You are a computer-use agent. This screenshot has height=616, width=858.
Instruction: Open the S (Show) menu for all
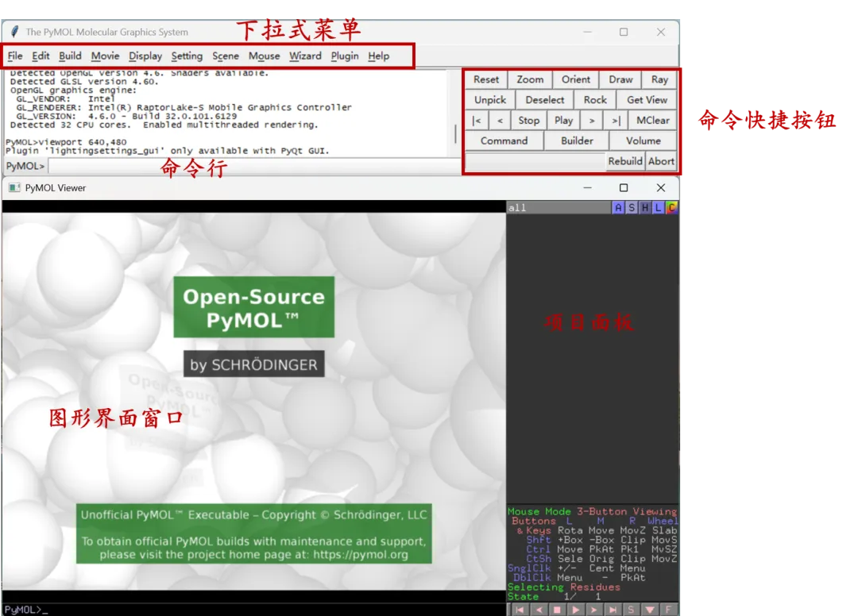point(632,208)
